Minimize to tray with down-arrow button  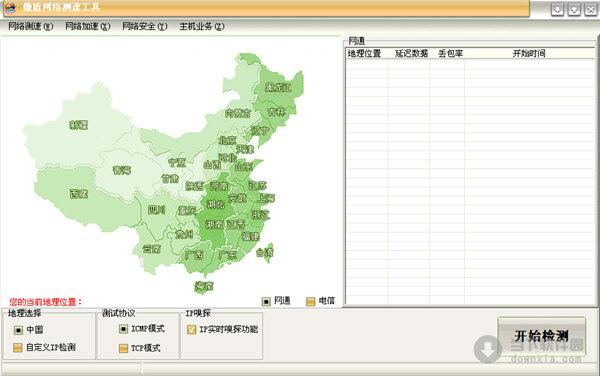(x=558, y=9)
